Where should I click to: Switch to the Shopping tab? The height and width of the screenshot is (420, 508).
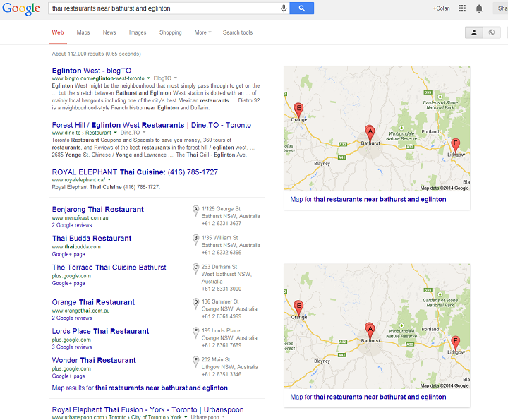171,32
